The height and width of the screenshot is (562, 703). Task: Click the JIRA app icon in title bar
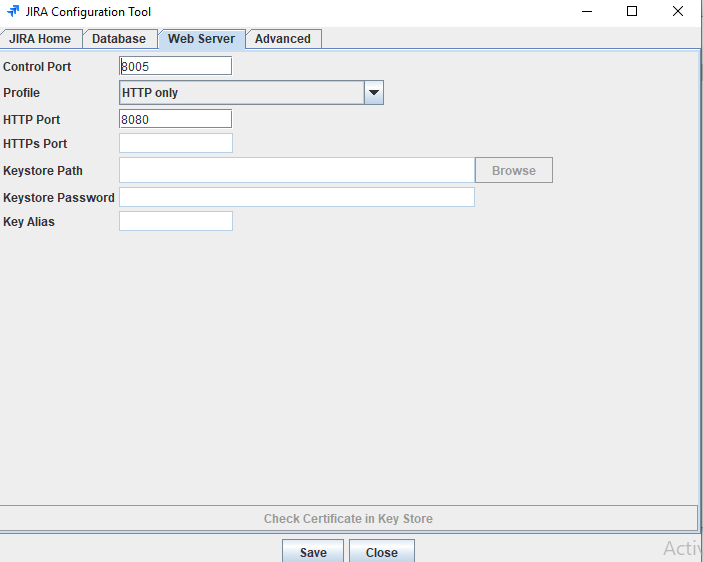click(13, 11)
